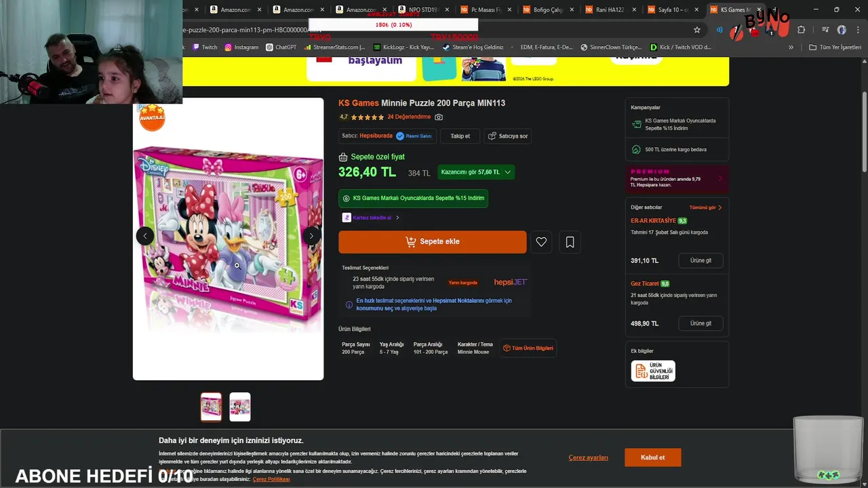Save product with the bookmark icon
The image size is (868, 488).
[570, 242]
